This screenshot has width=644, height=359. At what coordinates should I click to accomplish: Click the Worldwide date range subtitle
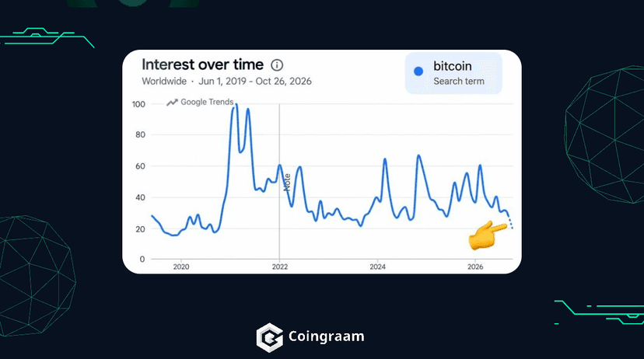click(226, 82)
